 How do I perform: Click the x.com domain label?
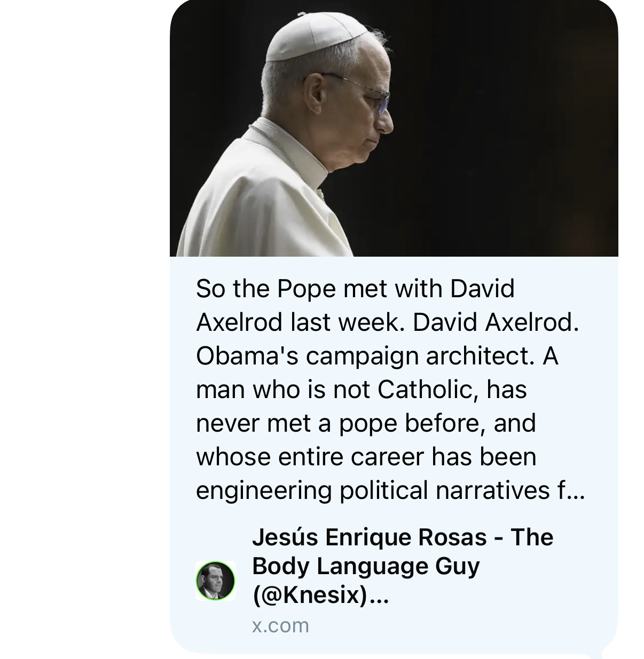pos(280,625)
